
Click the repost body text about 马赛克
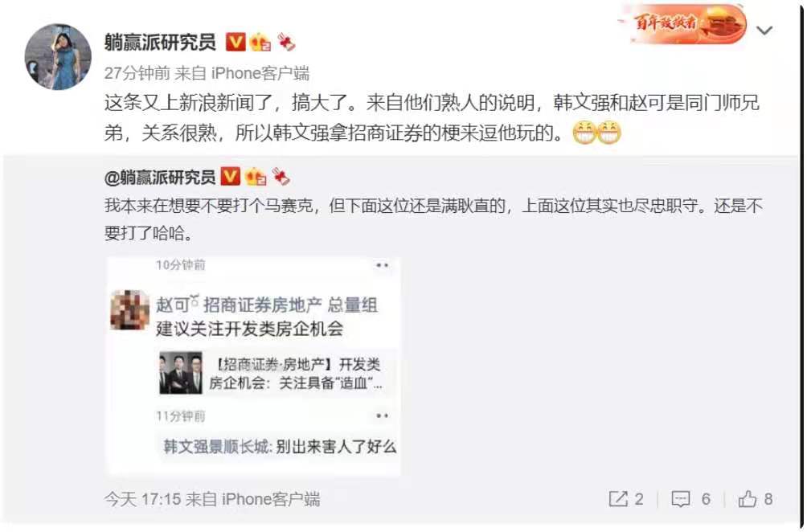[433, 219]
